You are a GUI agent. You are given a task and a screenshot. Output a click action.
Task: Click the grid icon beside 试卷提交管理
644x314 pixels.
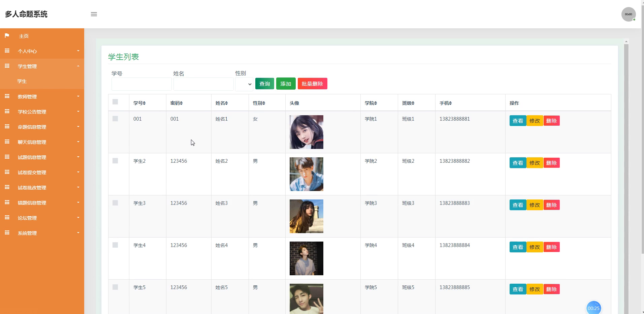pos(7,172)
